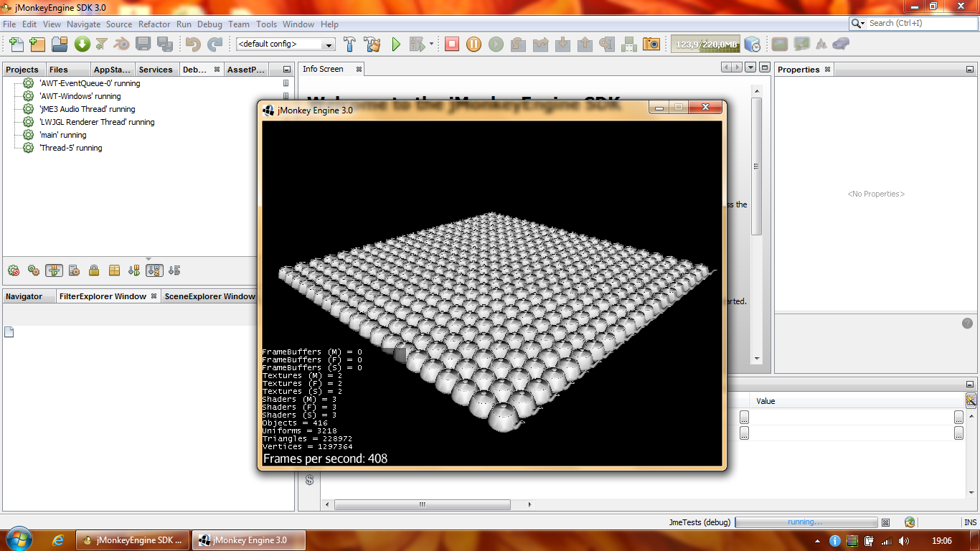Select the 'LWJGL Renderer Thread' running thread
The width and height of the screenshot is (980, 551).
[97, 122]
